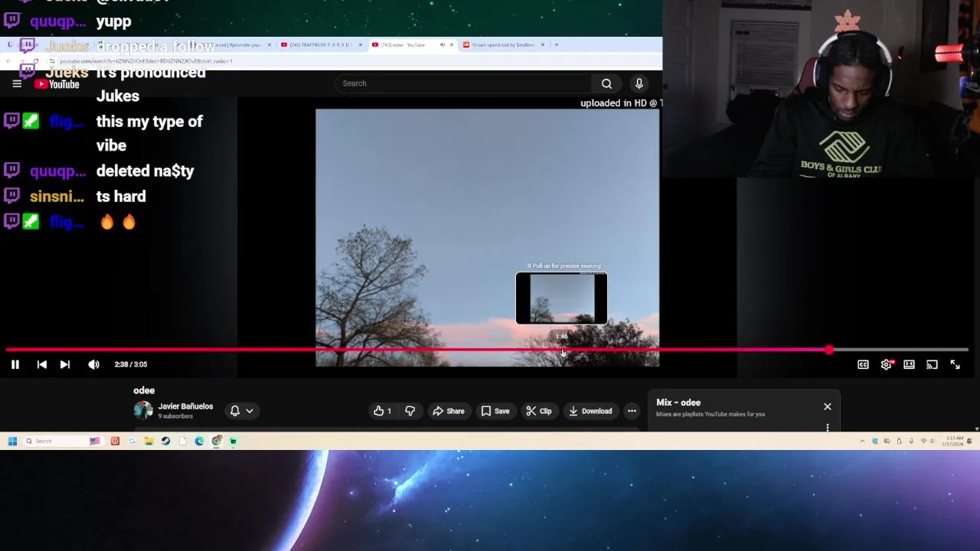This screenshot has height=551, width=980.
Task: Launch Microsoft Edge from the taskbar
Action: point(199,441)
